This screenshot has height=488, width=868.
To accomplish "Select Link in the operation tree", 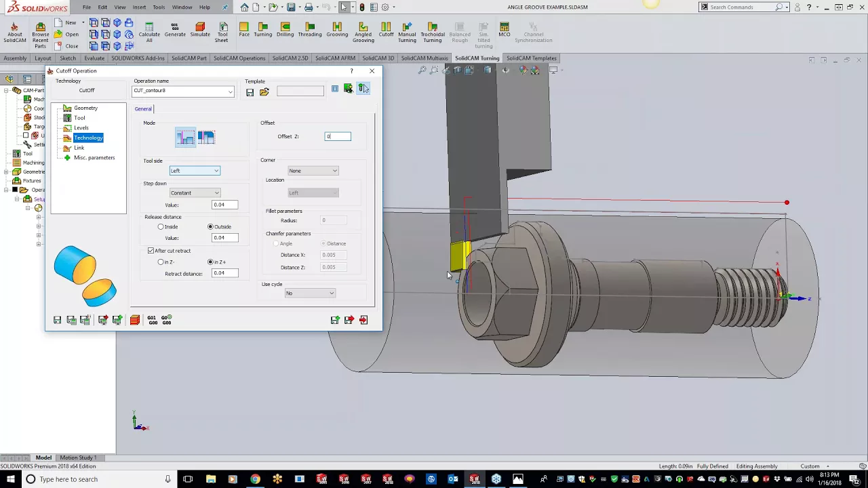I will click(x=79, y=148).
